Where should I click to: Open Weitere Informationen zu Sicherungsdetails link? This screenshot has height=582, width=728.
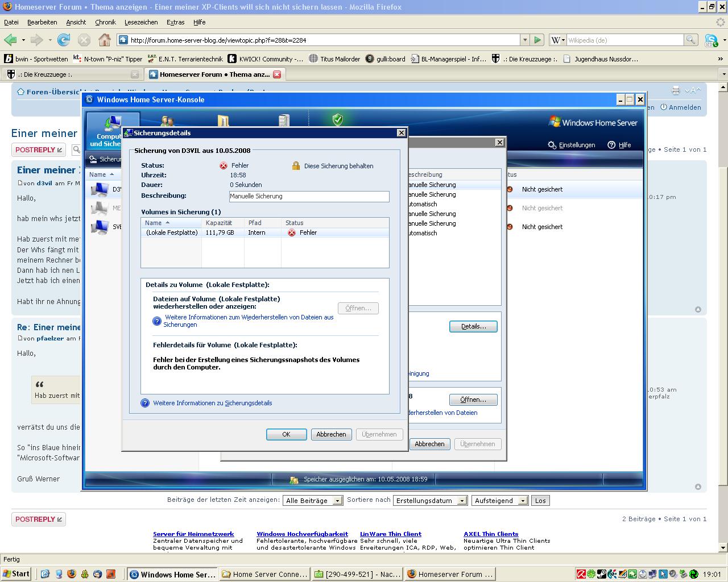(212, 403)
